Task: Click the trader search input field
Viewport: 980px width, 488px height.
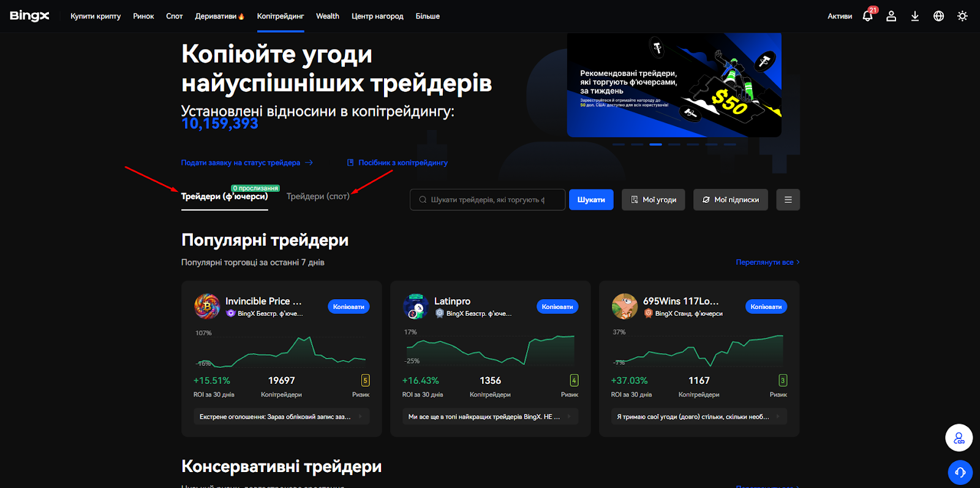Action: click(488, 200)
